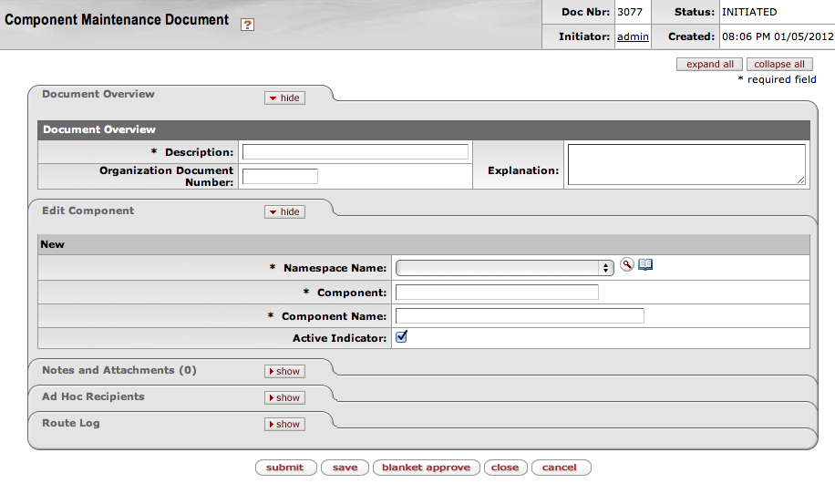Open the Namespace Name lookup magnifier
The image size is (835, 504).
(627, 264)
